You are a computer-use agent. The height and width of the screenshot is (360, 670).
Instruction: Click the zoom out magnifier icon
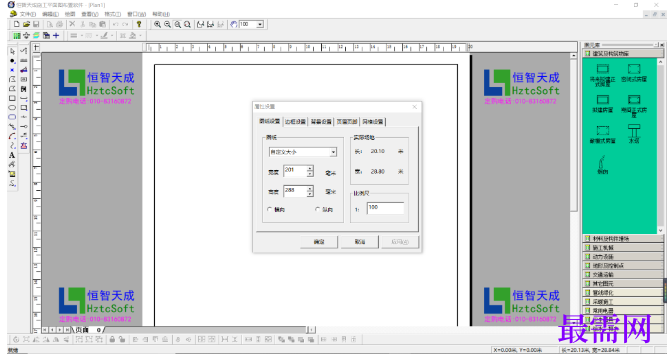point(168,24)
